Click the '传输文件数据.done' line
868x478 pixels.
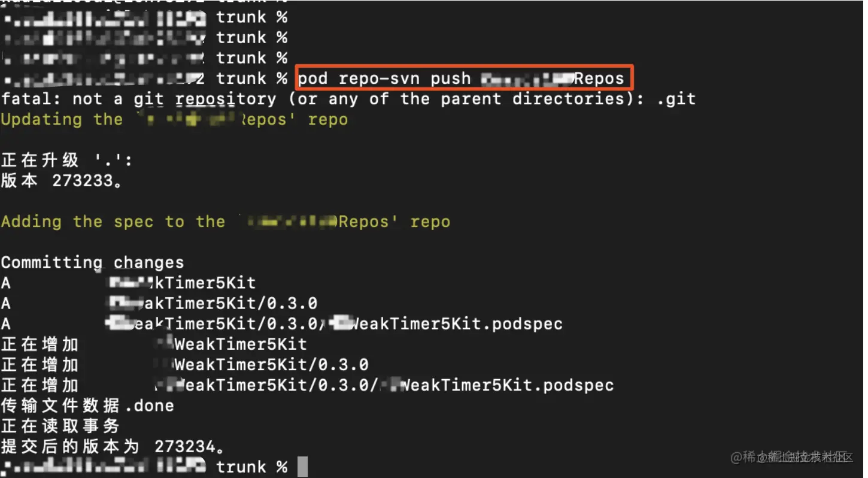tap(87, 406)
